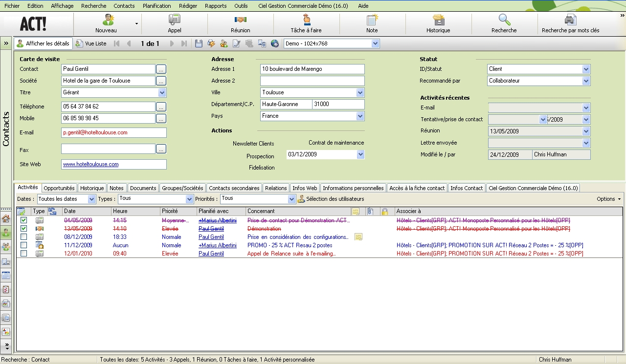Image resolution: width=626 pixels, height=364 pixels.
Task: Click the www.hoteltoulouse.com website link
Action: [x=90, y=164]
